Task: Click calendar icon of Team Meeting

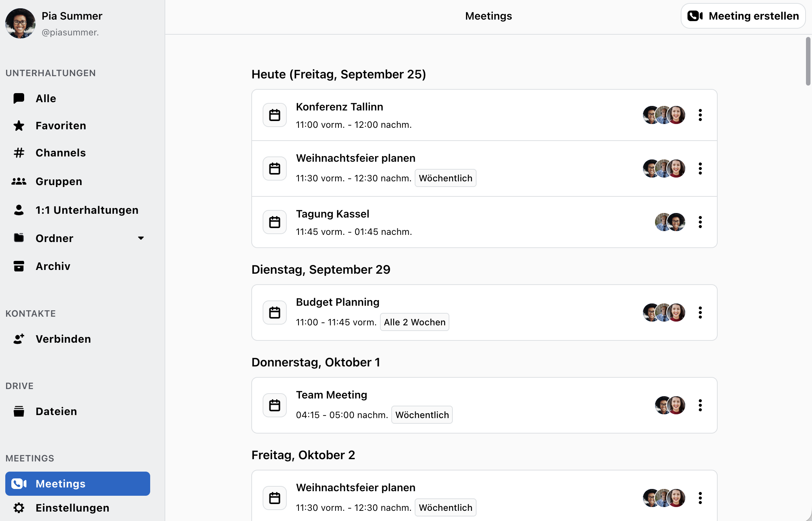Action: click(275, 405)
